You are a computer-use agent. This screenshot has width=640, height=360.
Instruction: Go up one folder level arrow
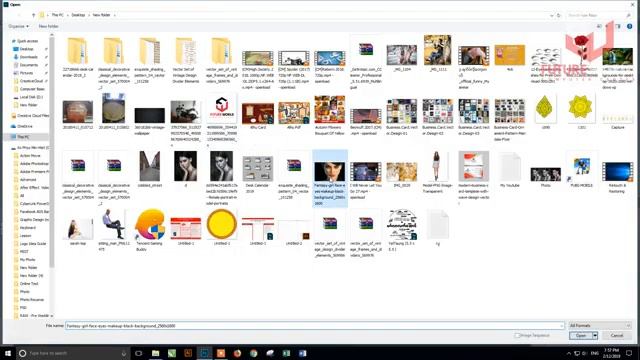33,15
